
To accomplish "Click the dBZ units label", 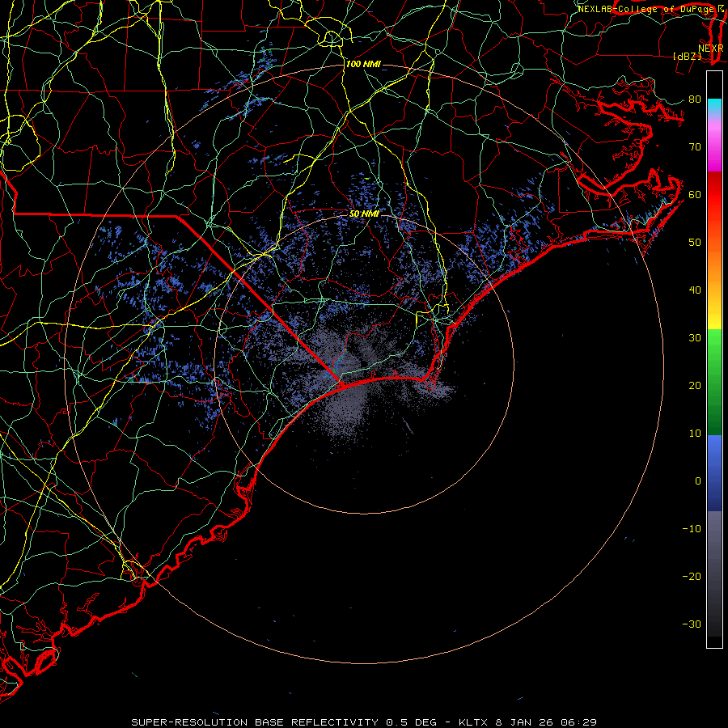I will pyautogui.click(x=687, y=56).
